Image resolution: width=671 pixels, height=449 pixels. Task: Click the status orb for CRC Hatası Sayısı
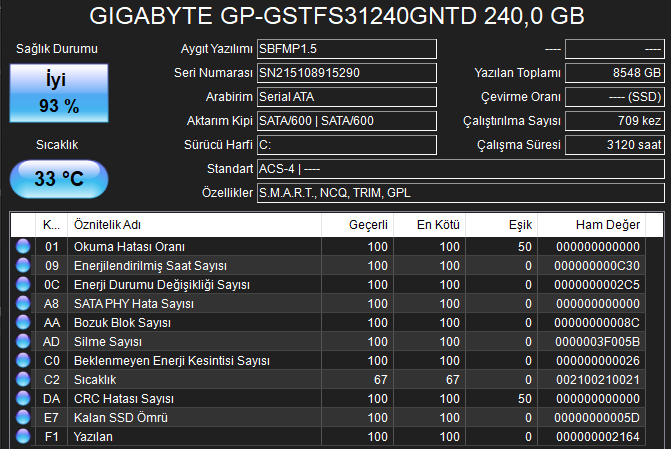click(x=23, y=398)
